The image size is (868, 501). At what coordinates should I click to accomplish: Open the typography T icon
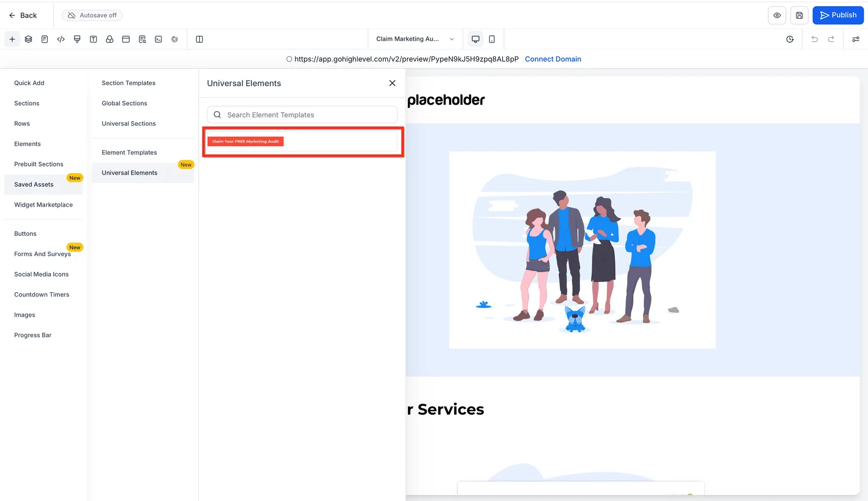(x=93, y=39)
